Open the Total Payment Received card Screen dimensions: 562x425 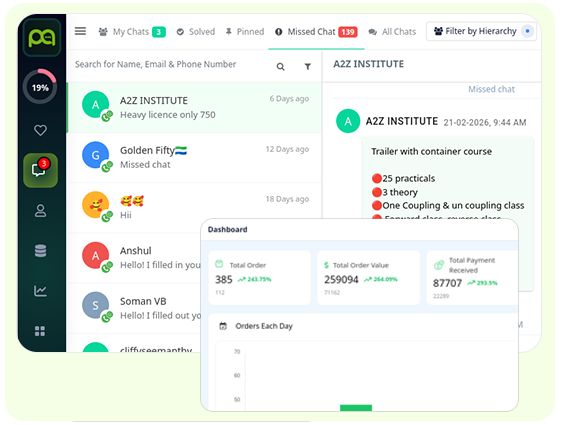tap(472, 278)
